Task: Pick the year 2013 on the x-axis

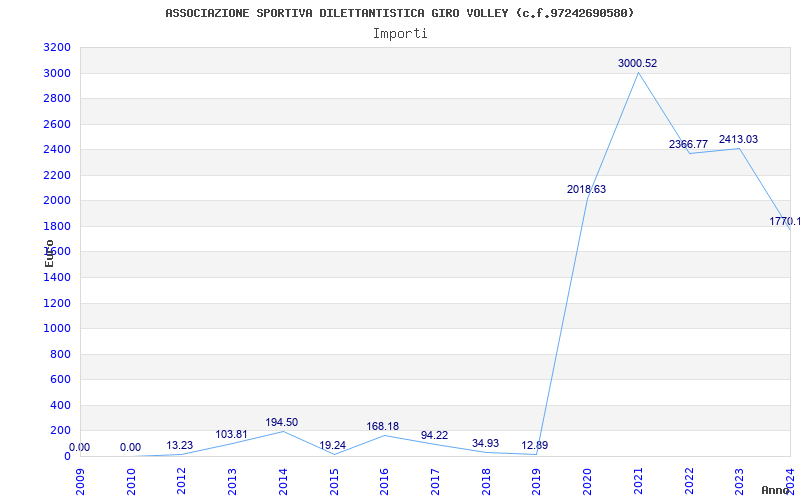Action: coord(232,482)
